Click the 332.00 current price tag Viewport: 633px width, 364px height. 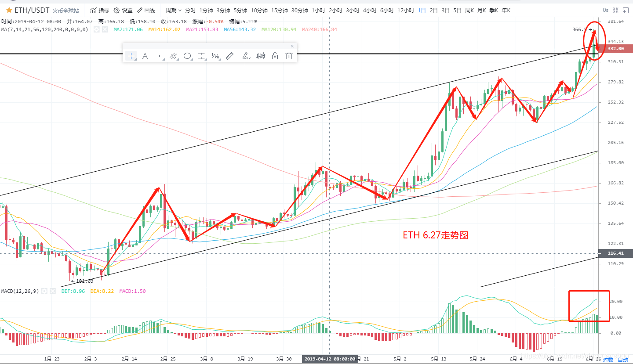point(615,48)
